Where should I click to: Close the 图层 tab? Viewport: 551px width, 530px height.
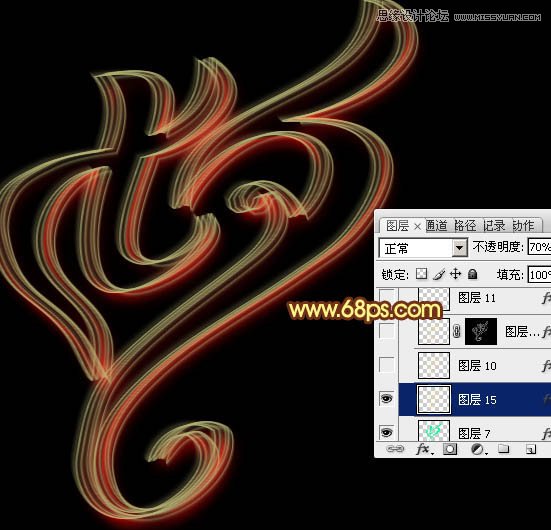[417, 227]
